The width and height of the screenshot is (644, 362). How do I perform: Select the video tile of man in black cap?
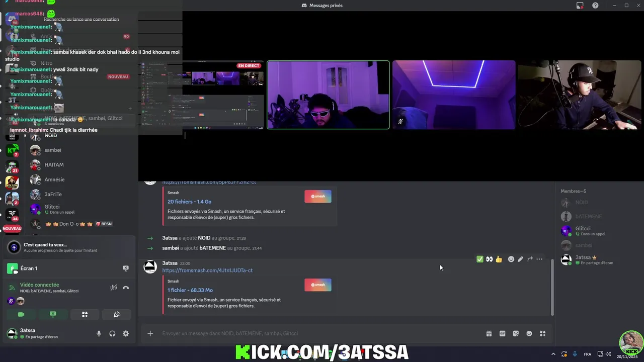click(580, 95)
